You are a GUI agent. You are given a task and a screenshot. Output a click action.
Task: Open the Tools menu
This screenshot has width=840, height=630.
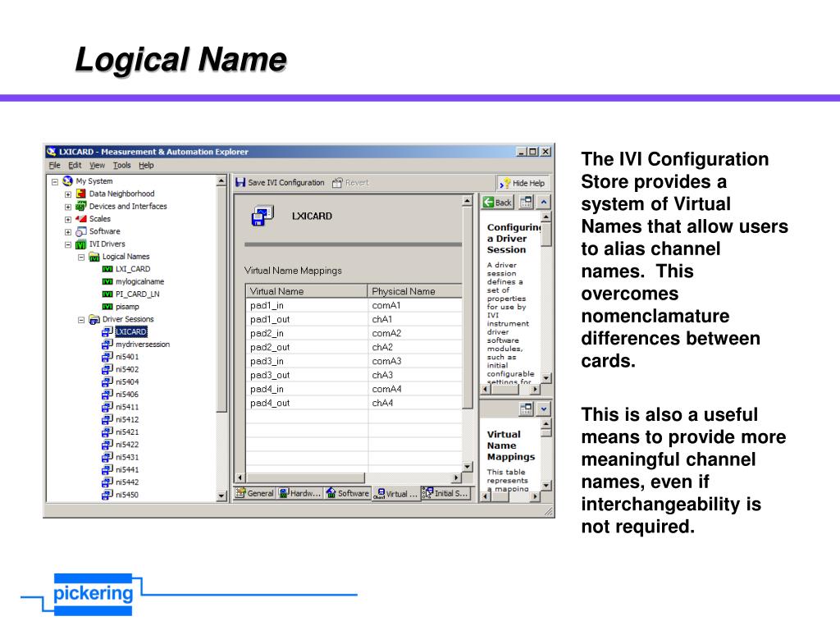[x=121, y=165]
